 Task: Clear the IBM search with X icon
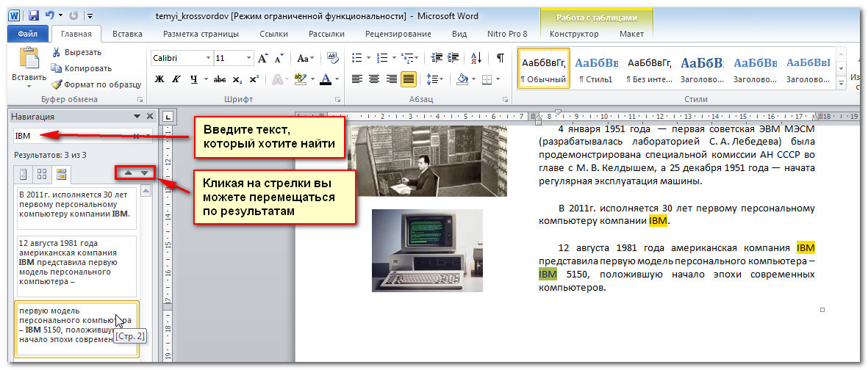point(136,136)
